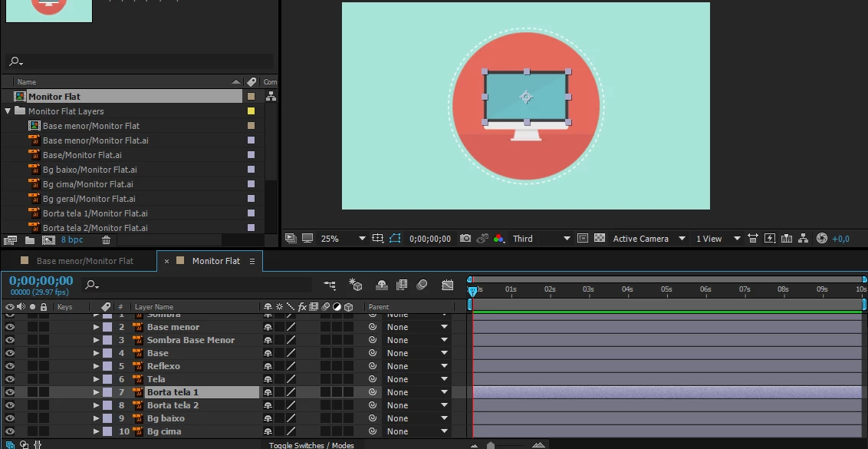
Task: Toggle the mask and shape path visibility
Action: [395, 239]
